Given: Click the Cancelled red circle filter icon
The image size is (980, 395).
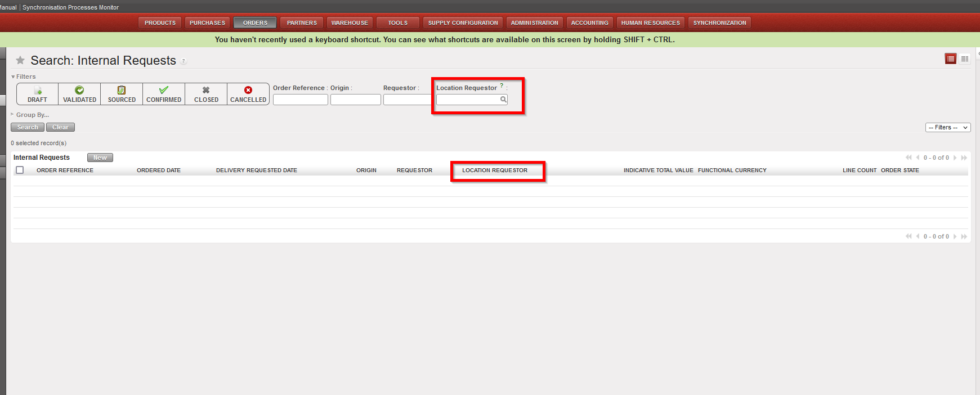Looking at the screenshot, I should (248, 90).
